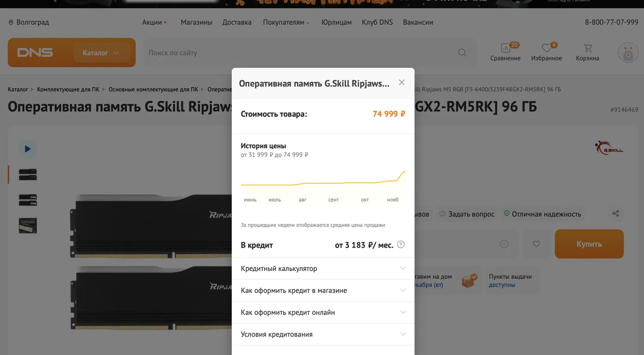Open the Покупателям dropdown menu
The image size is (644, 355).
(x=286, y=22)
